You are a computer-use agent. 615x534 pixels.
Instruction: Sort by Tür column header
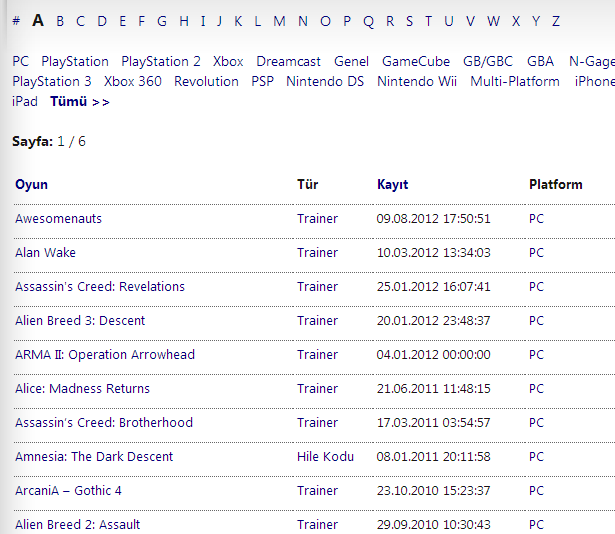[x=308, y=184]
